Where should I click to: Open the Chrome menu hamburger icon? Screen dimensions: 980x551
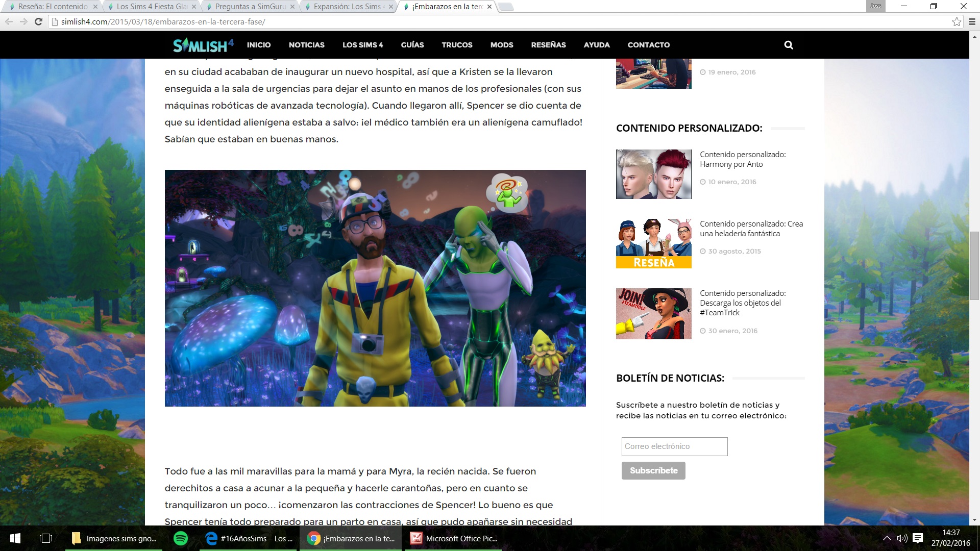pos(972,21)
